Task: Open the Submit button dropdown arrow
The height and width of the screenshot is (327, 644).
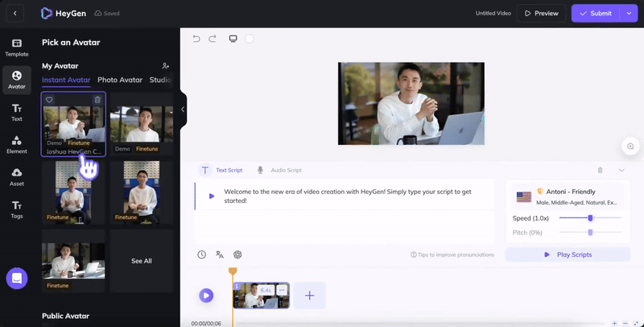Action: 628,13
